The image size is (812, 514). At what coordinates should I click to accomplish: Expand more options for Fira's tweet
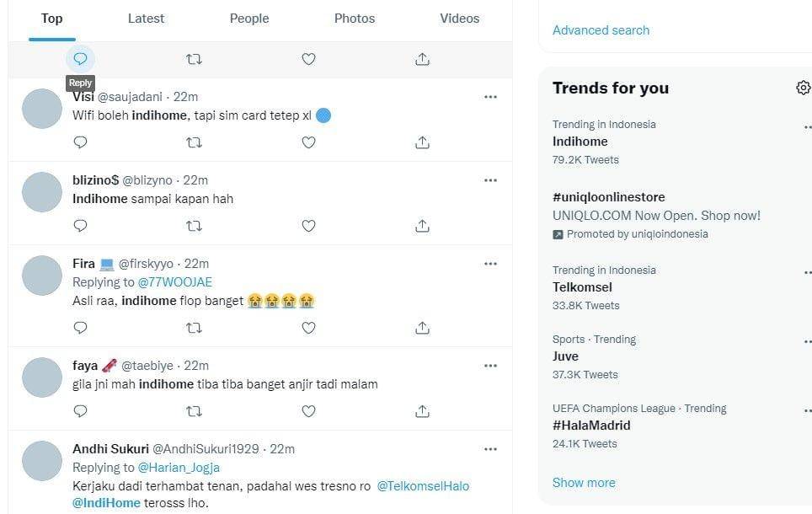click(x=490, y=264)
